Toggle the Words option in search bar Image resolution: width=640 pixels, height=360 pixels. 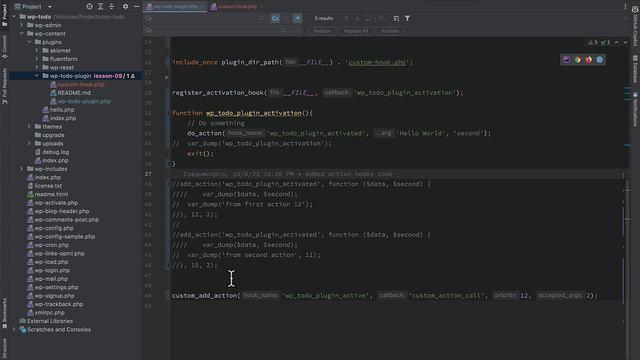tap(287, 18)
